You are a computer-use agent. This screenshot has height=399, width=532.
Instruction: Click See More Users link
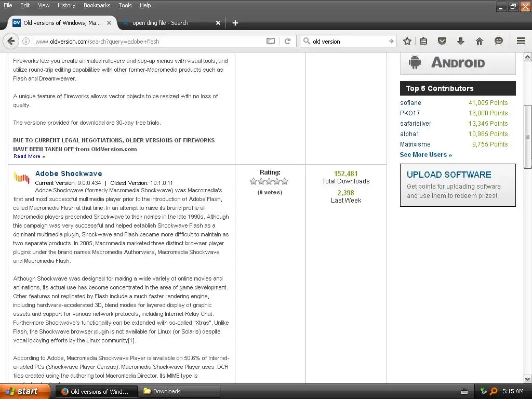coord(426,155)
